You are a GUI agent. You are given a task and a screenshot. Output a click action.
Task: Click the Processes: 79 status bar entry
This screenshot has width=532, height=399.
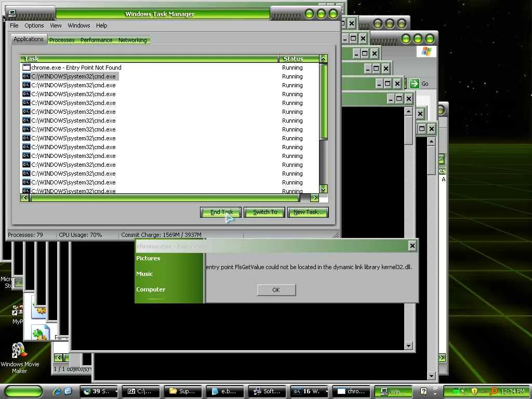click(25, 235)
